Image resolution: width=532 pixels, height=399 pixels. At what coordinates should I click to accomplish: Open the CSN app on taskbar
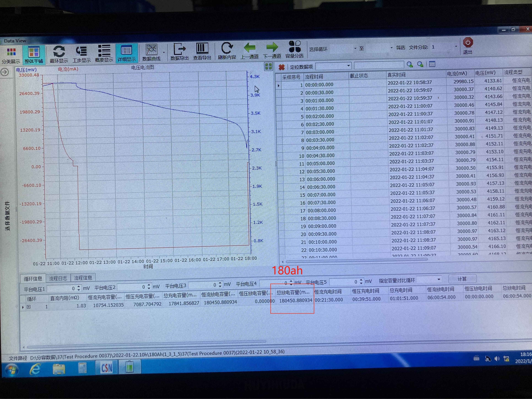point(107,368)
